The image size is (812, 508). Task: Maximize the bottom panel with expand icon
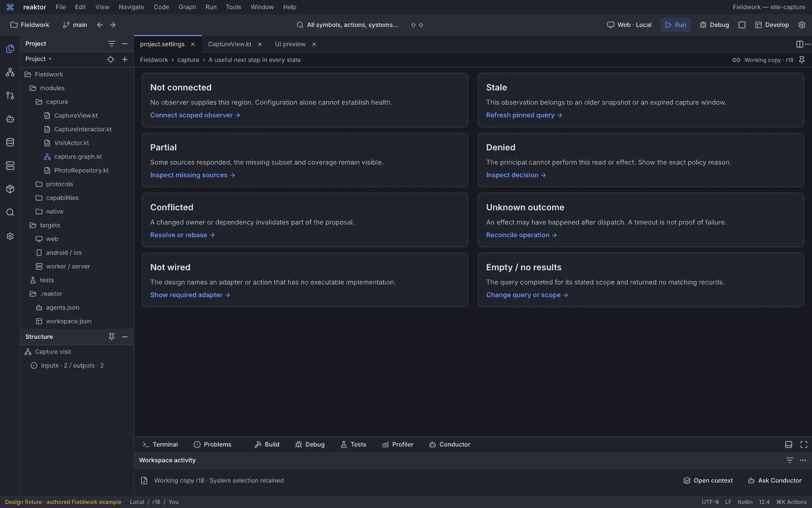click(x=804, y=444)
